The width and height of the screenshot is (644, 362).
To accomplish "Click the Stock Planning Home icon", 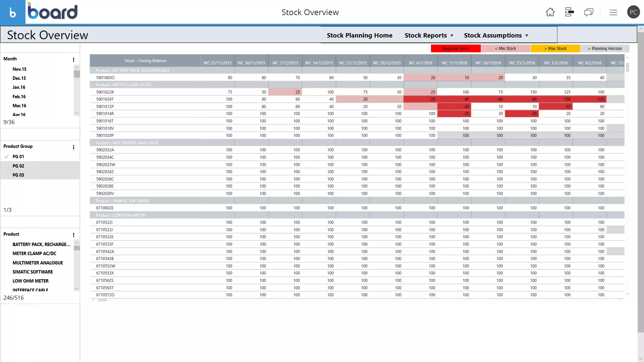I will click(x=360, y=35).
